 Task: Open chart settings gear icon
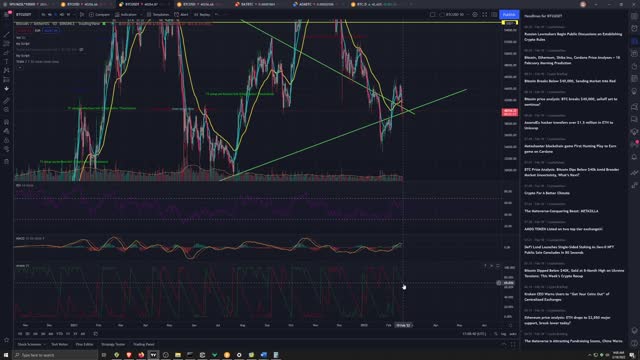pos(475,15)
